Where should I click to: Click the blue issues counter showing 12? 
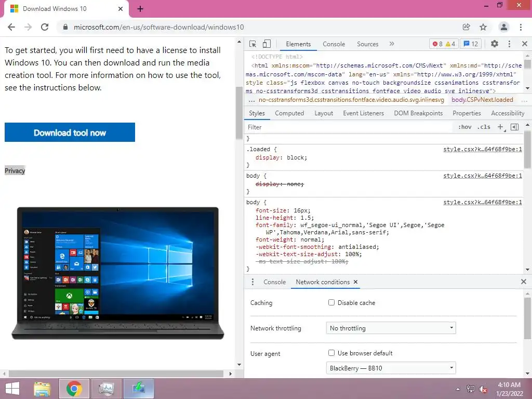tap(471, 44)
